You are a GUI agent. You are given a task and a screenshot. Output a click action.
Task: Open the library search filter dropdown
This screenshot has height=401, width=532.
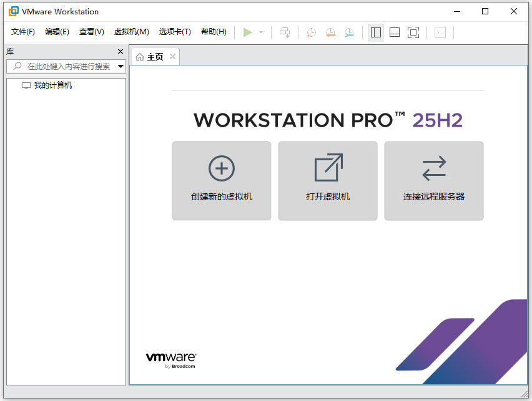coord(121,66)
